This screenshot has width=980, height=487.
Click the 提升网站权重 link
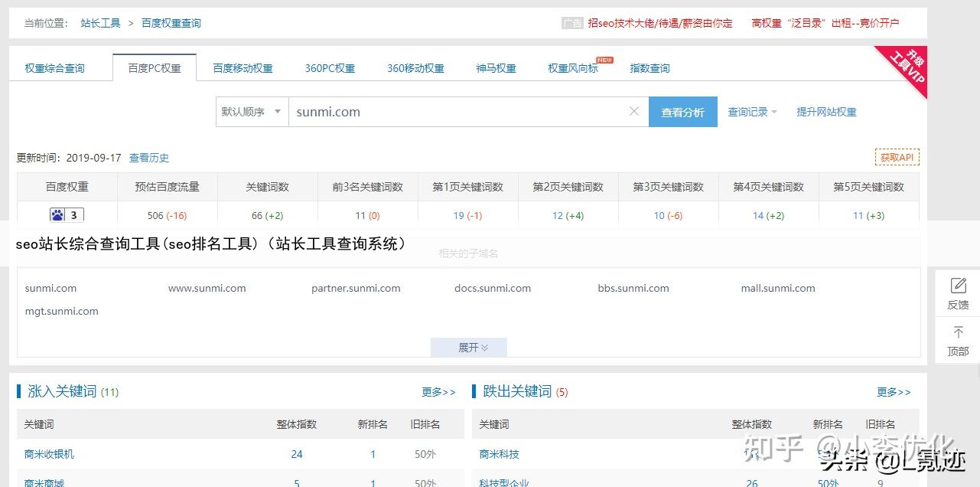[826, 112]
